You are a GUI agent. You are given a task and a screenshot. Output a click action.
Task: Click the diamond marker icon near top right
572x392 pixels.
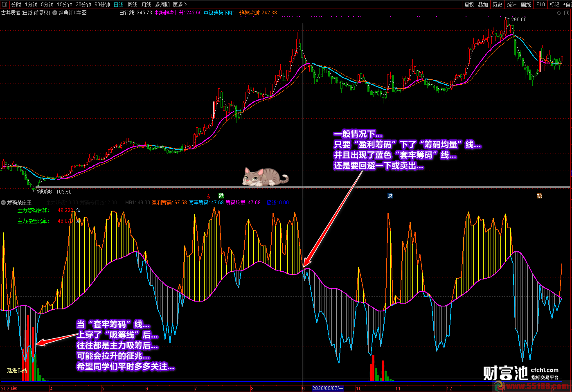(x=559, y=13)
